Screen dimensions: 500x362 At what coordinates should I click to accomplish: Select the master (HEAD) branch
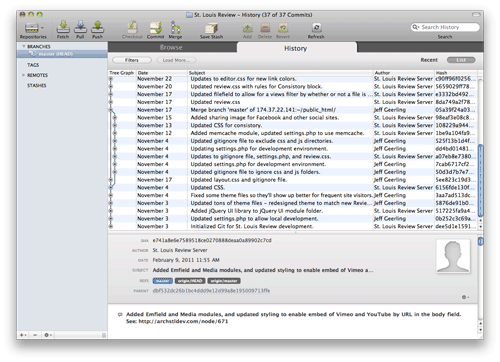click(62, 54)
